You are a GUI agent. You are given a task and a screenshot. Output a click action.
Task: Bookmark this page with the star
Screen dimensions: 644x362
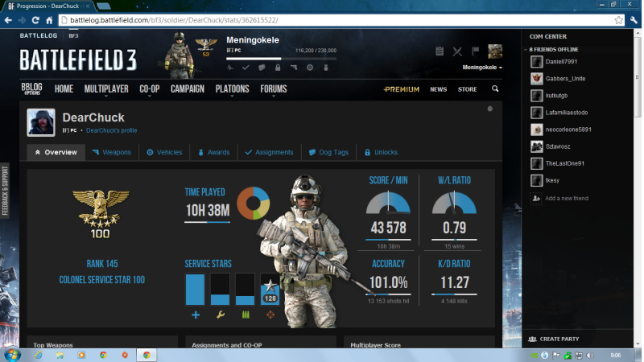(618, 20)
